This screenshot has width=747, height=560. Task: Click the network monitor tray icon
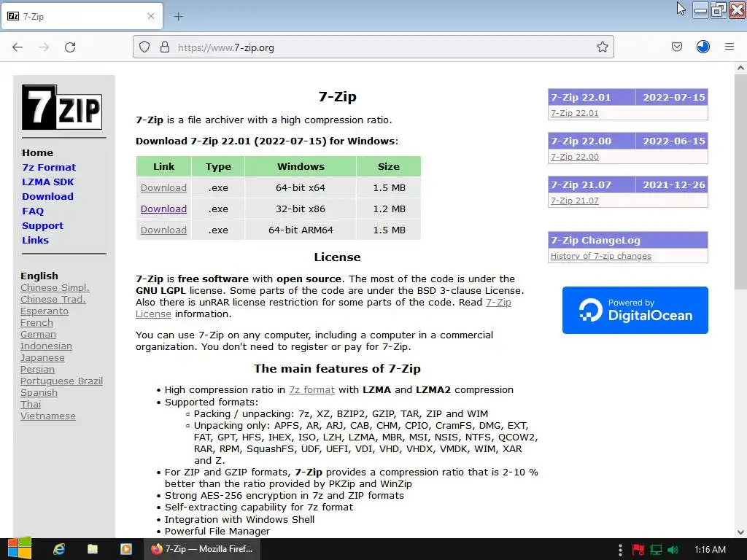coord(656,550)
